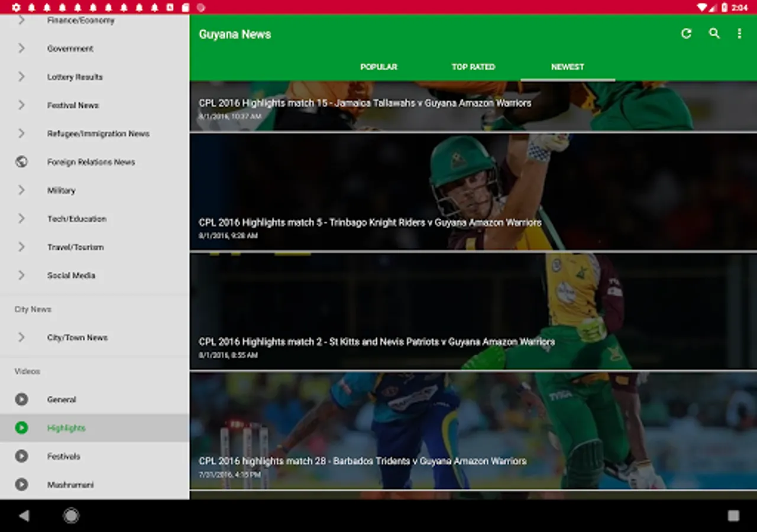This screenshot has width=757, height=532.
Task: Click the "Videos" section header
Action: coord(27,371)
